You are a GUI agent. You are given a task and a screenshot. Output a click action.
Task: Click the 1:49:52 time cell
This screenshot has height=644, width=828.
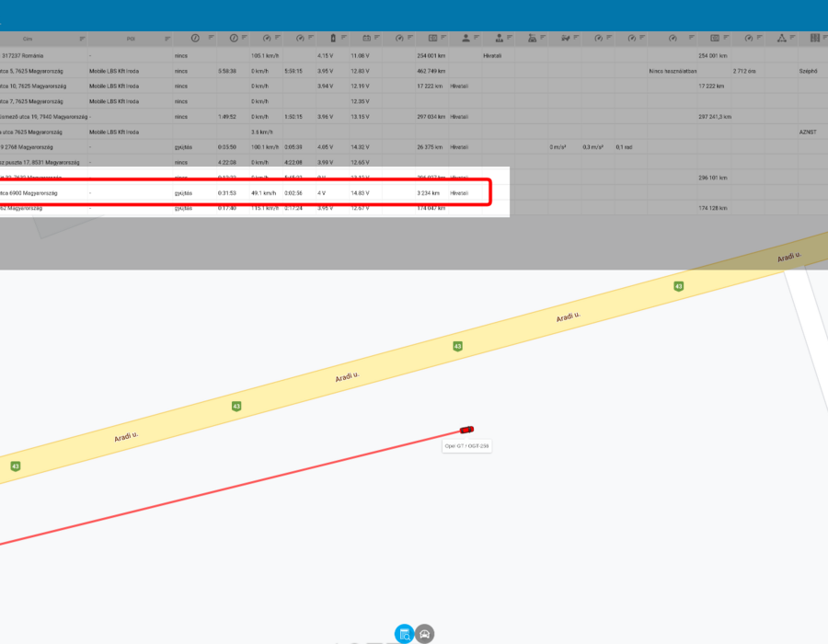coord(226,117)
